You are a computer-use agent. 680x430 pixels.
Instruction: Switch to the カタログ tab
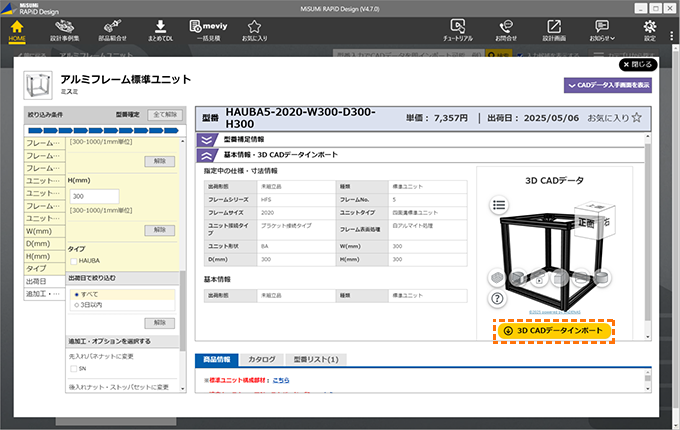[x=261, y=359]
